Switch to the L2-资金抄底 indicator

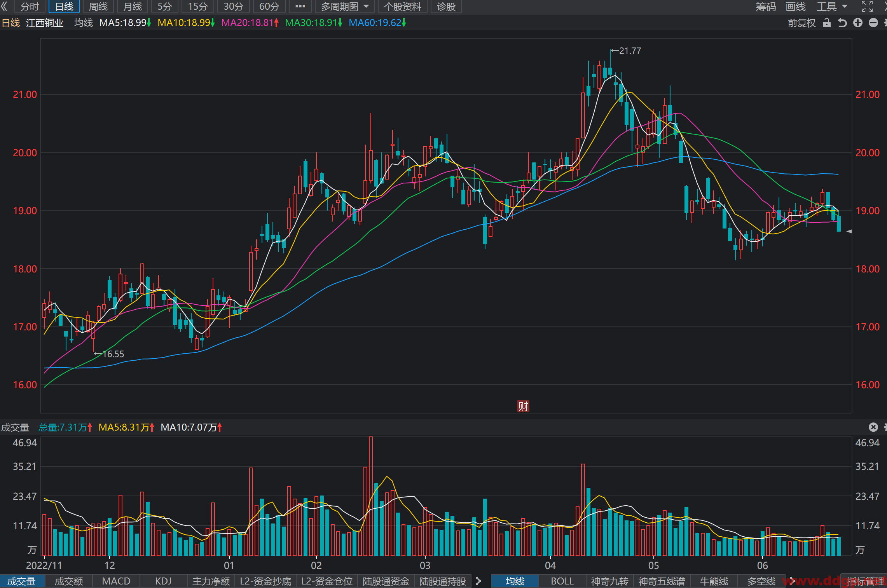point(265,581)
